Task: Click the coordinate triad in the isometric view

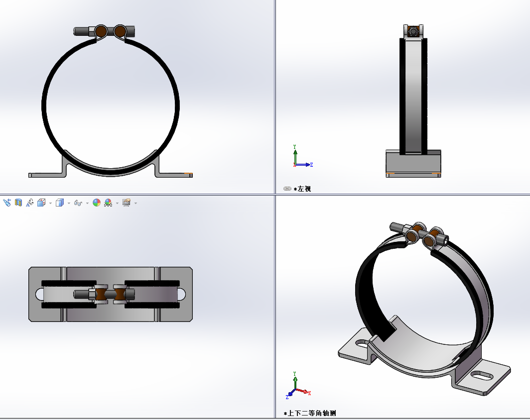Action: point(298,385)
